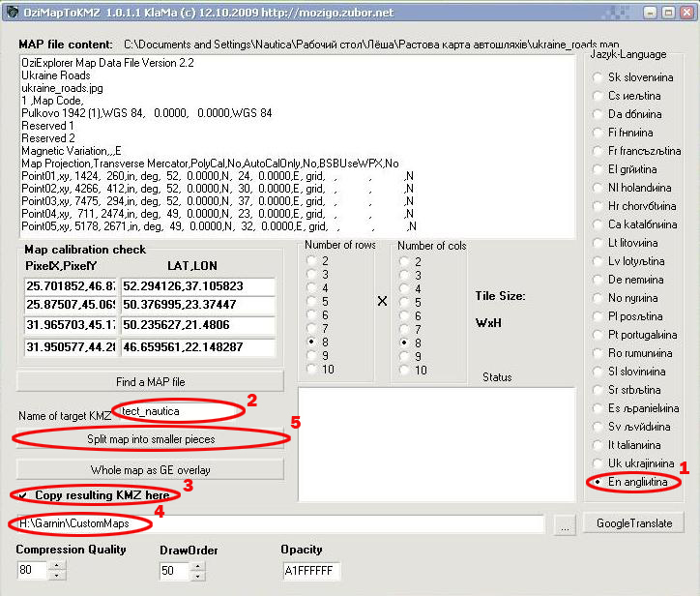Click the Find a MAP file button

[x=150, y=380]
